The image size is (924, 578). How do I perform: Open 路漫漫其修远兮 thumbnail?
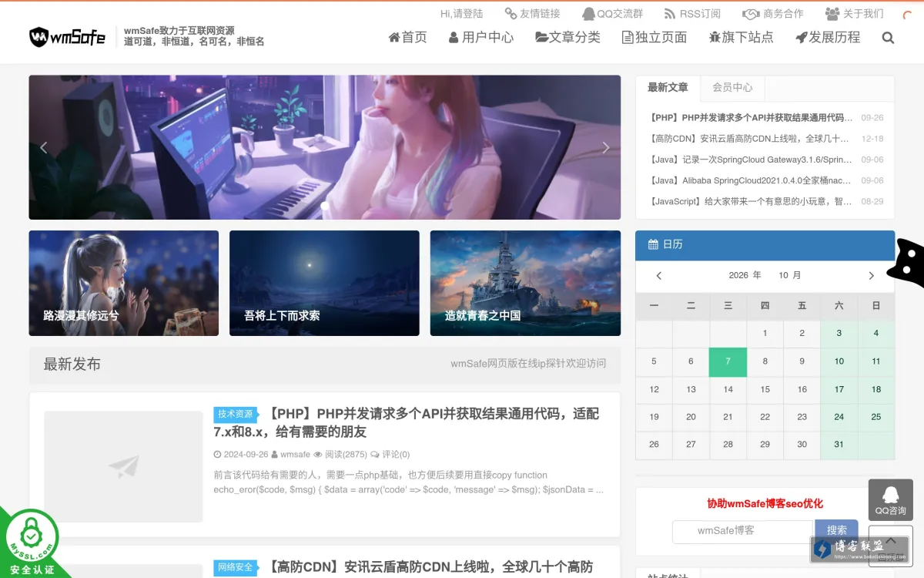124,283
